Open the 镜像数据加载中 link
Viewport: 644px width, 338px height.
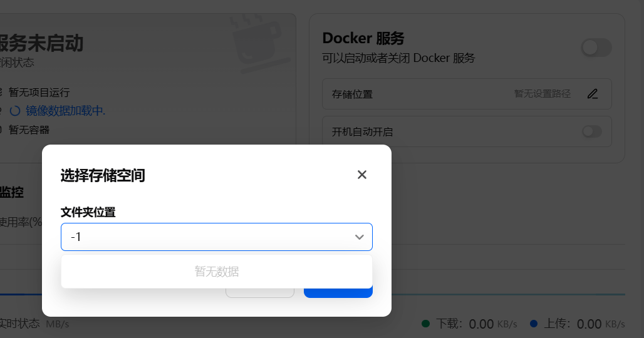65,111
